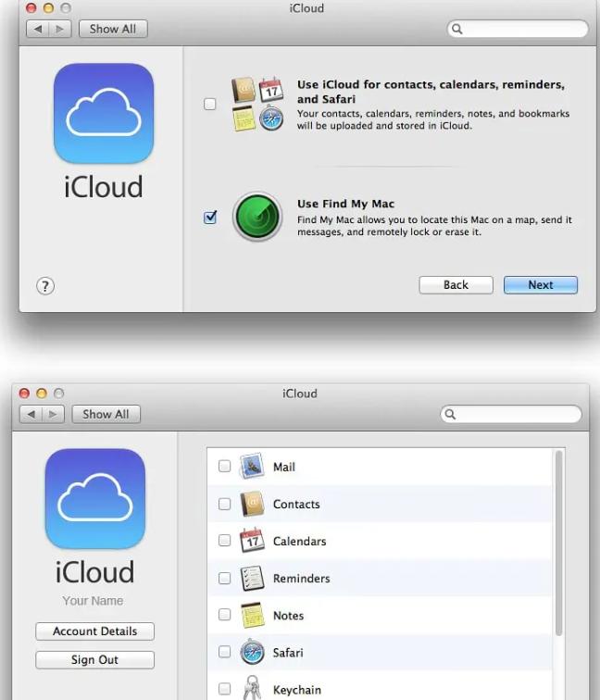
Task: Enable the Keychain checkbox
Action: tap(225, 689)
